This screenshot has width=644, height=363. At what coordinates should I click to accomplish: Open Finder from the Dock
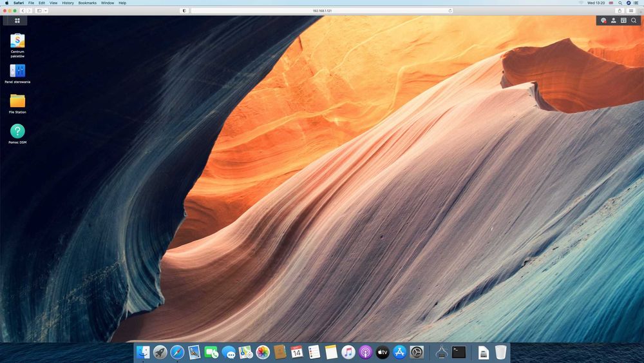[143, 352]
